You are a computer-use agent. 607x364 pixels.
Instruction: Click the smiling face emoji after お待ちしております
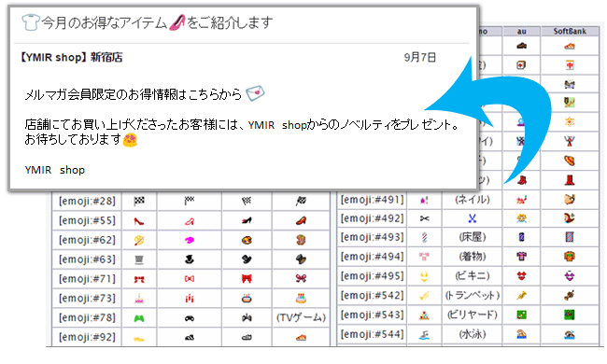(130, 140)
